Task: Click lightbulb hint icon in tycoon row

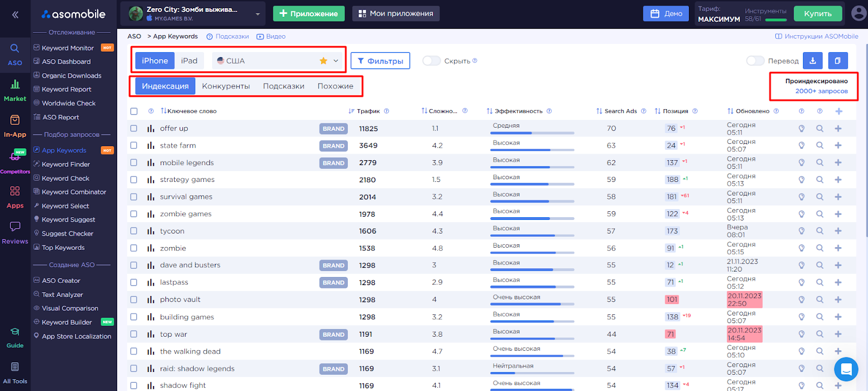Action: coord(801,231)
